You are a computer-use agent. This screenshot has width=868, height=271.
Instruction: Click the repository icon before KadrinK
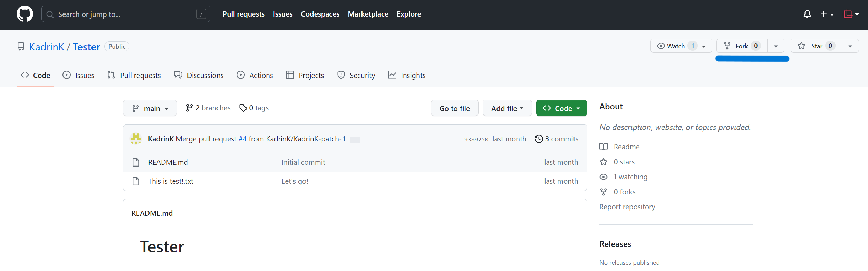click(21, 47)
